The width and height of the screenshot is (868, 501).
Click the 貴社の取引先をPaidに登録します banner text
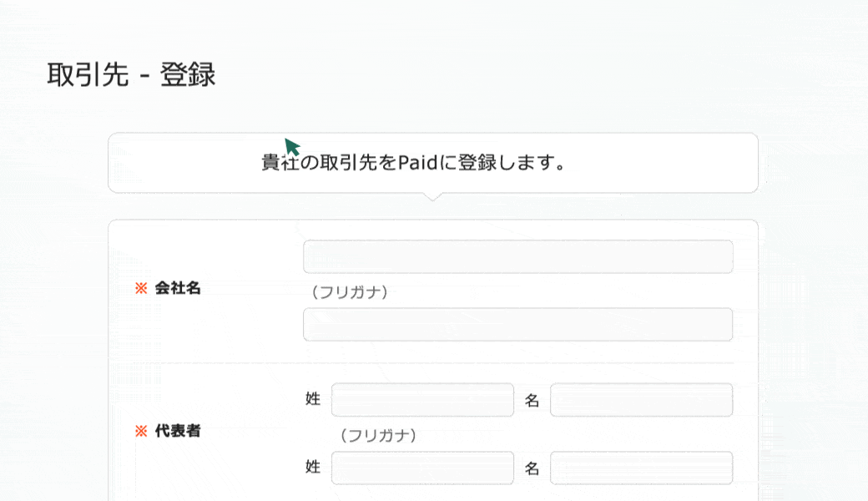pyautogui.click(x=414, y=163)
